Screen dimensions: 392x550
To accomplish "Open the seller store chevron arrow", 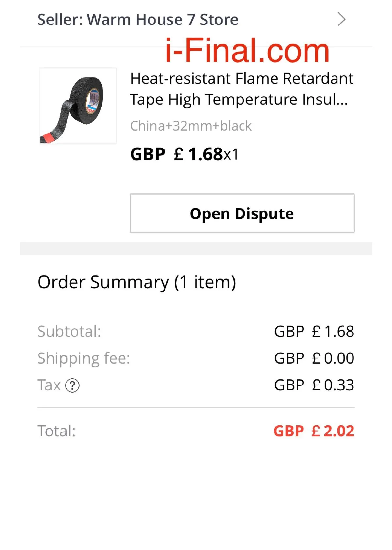I will pos(341,19).
